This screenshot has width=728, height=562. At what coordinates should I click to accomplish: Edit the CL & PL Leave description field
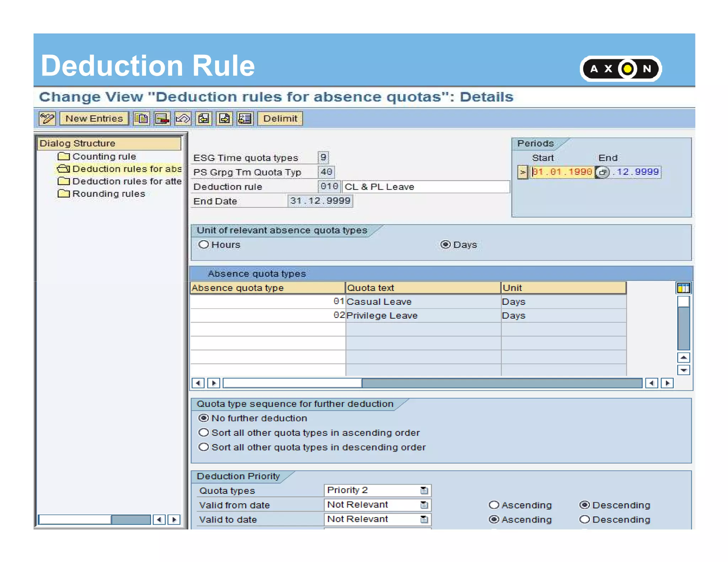pyautogui.click(x=426, y=187)
